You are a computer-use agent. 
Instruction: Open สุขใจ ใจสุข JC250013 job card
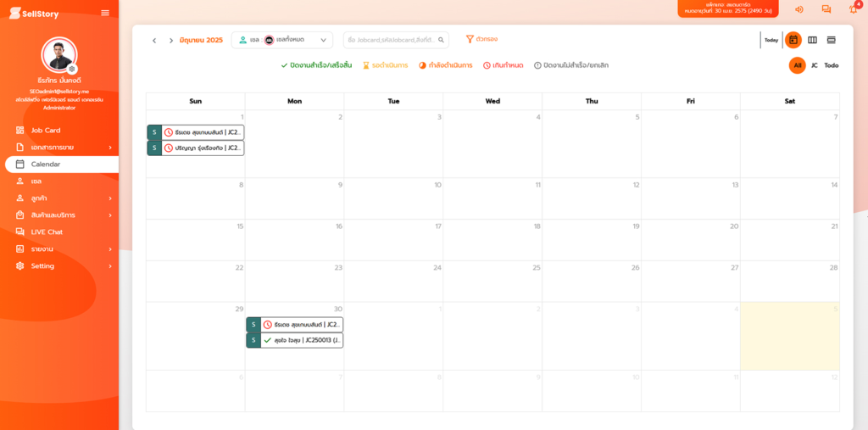(294, 340)
